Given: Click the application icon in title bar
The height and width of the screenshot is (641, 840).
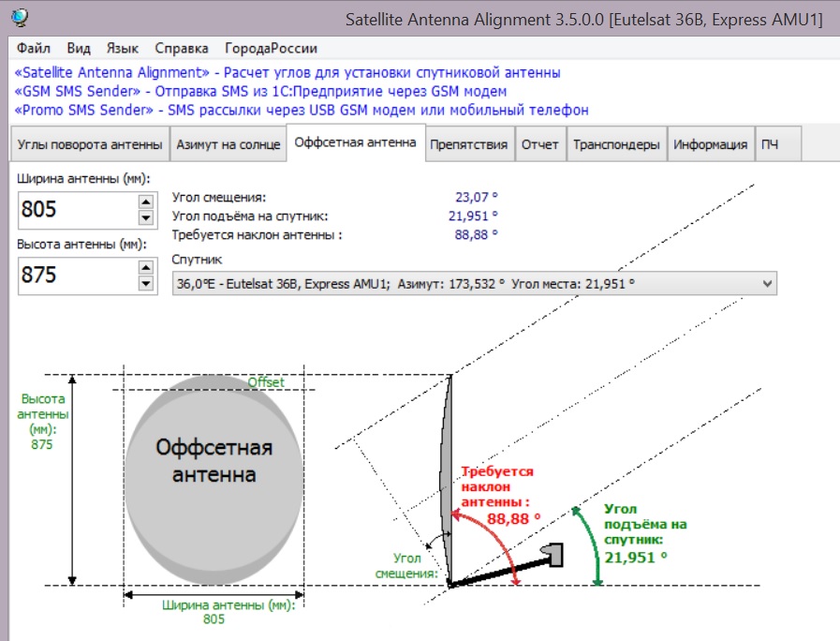Looking at the screenshot, I should [19, 18].
